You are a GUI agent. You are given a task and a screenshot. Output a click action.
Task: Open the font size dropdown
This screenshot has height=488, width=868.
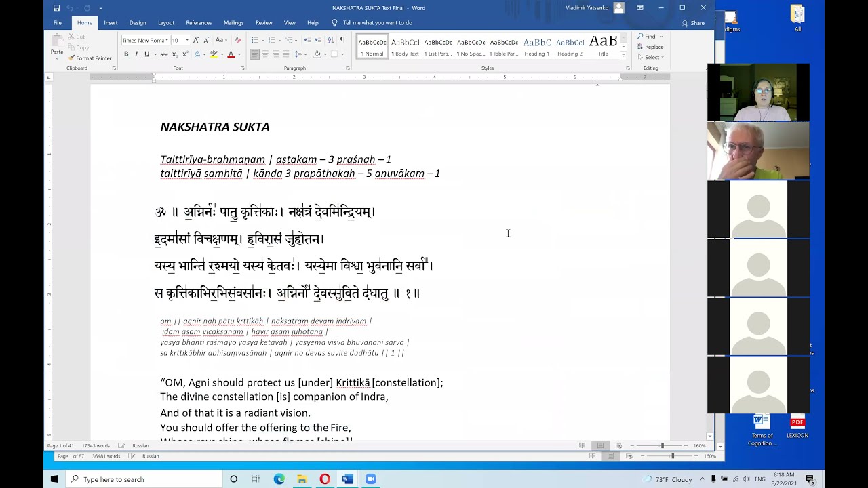point(187,41)
